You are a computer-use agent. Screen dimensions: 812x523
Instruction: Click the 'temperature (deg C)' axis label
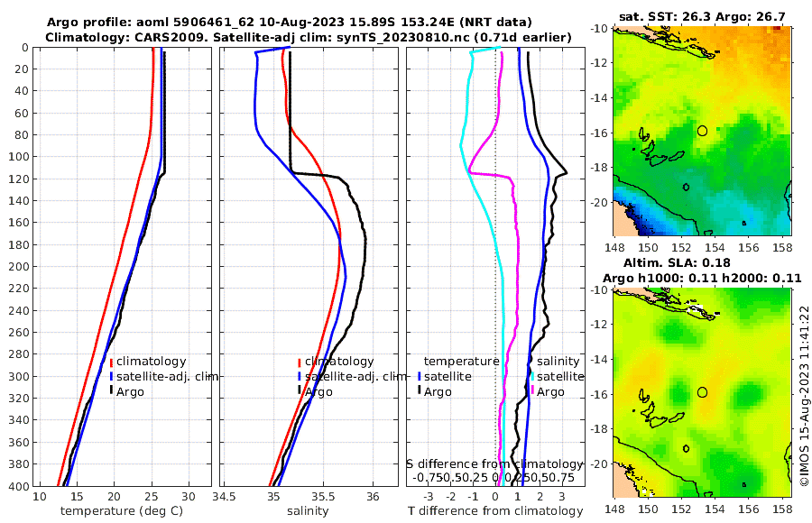[x=122, y=511]
